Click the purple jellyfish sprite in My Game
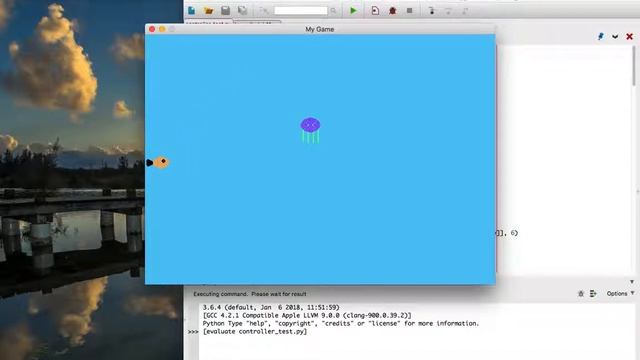This screenshot has width=640, height=360. (310, 130)
